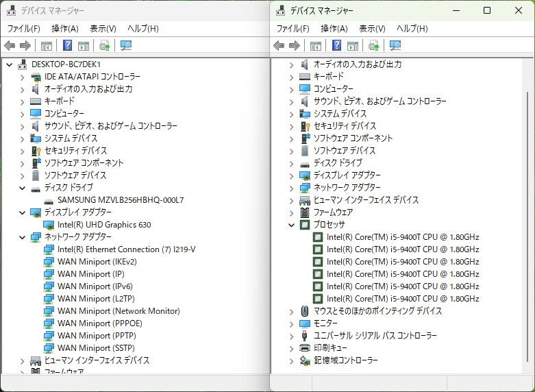Open ファイル(F) menu in left window
This screenshot has width=535, height=392.
click(x=23, y=29)
